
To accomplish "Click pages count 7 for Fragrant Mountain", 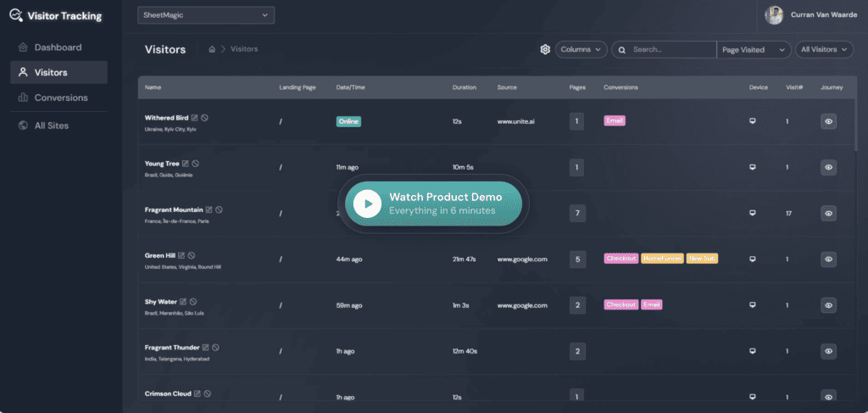I will [x=576, y=213].
